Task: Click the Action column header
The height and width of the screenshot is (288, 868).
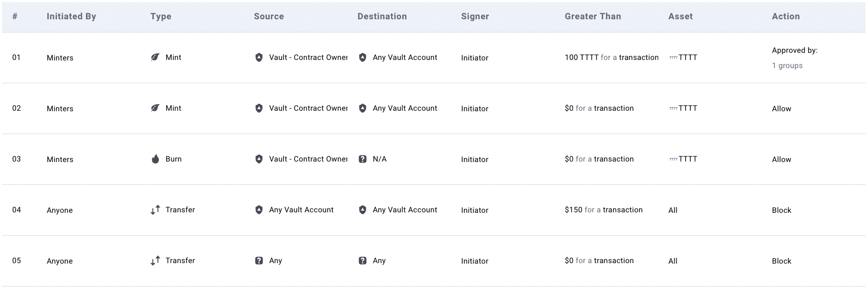Action: [786, 16]
